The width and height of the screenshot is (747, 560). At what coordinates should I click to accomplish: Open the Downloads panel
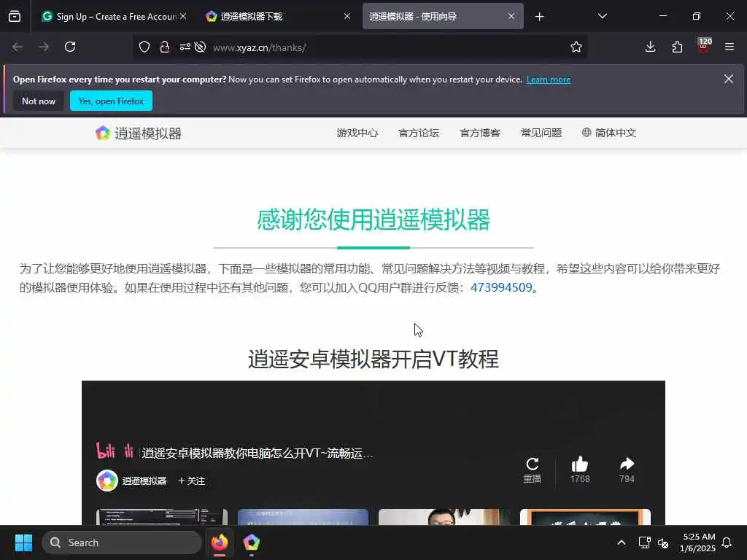coord(650,47)
